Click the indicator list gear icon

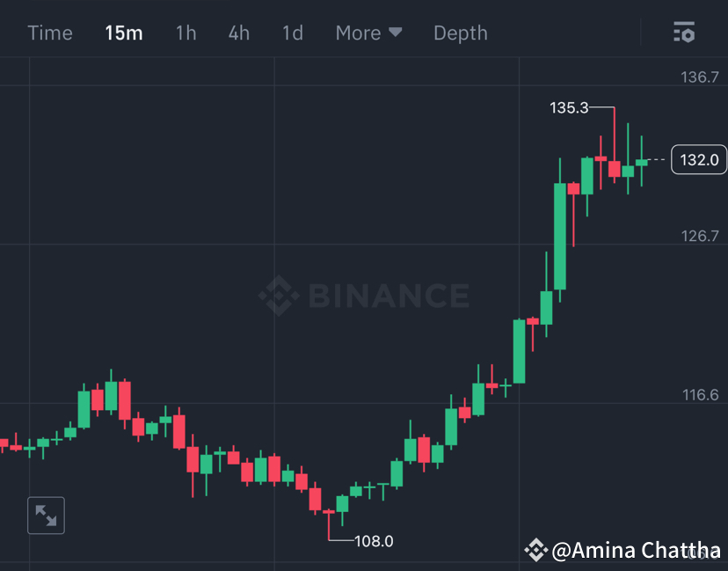pyautogui.click(x=683, y=32)
